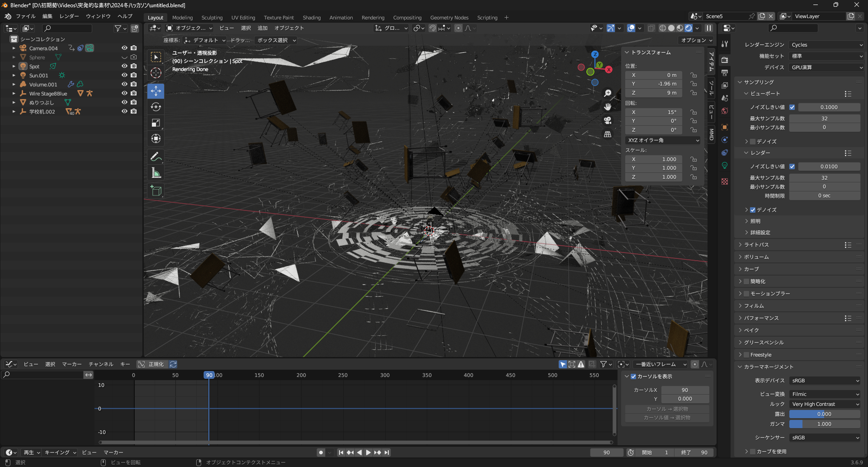Enable Motion Blur checkbox
Screen dimensions: 868x467
click(746, 294)
